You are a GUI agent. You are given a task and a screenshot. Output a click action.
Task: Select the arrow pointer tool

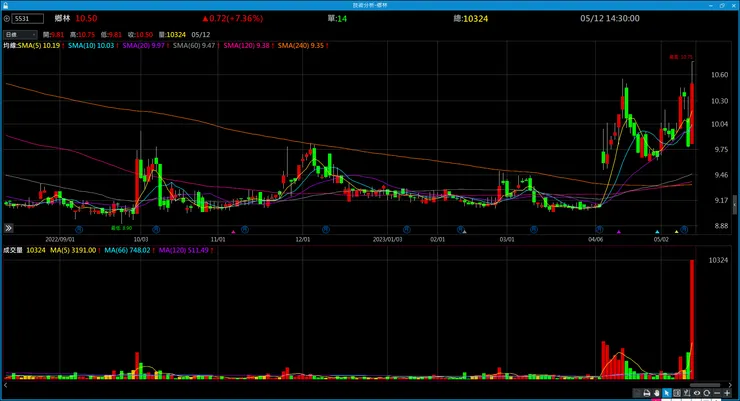tap(667, 393)
